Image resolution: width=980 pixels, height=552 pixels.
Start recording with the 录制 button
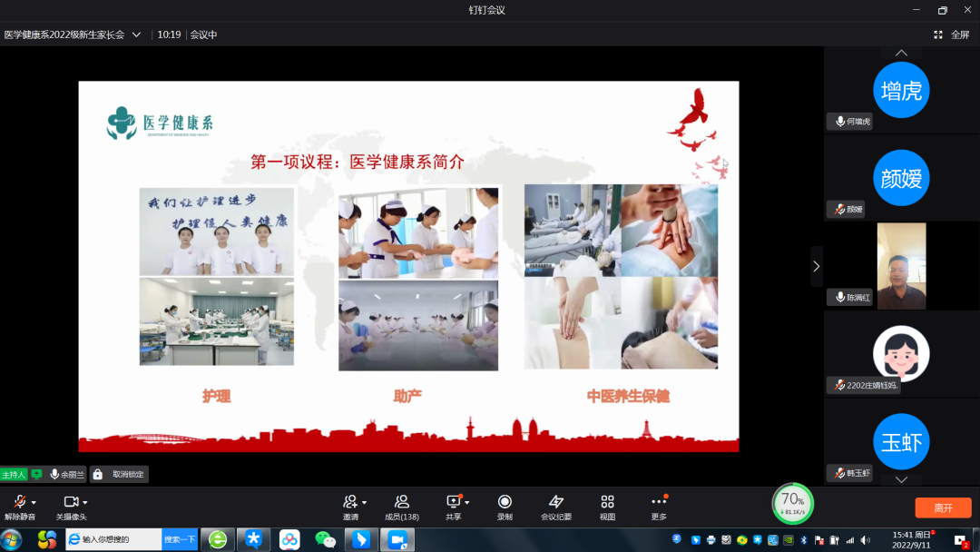click(x=505, y=502)
